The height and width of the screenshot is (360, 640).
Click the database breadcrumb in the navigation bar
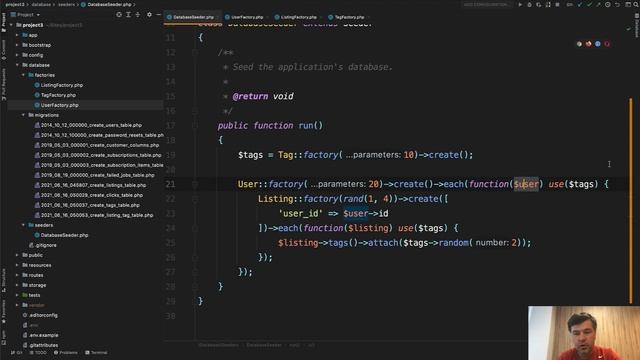[41, 4]
